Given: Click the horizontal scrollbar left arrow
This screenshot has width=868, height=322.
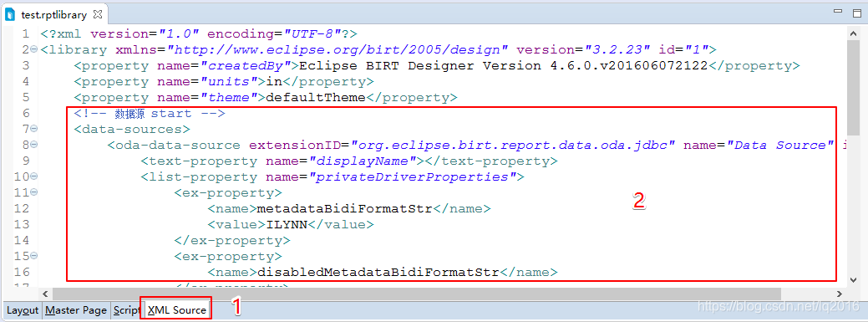Looking at the screenshot, I should click(x=46, y=294).
